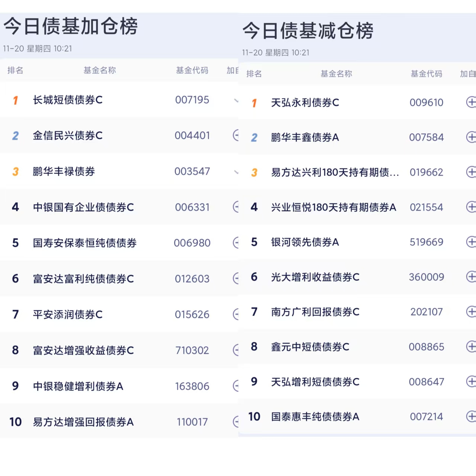Click 排名 column header in 减仓榜

[254, 74]
